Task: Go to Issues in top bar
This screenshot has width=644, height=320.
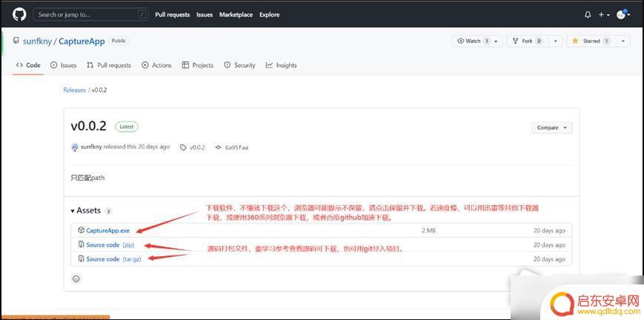Action: coord(204,14)
